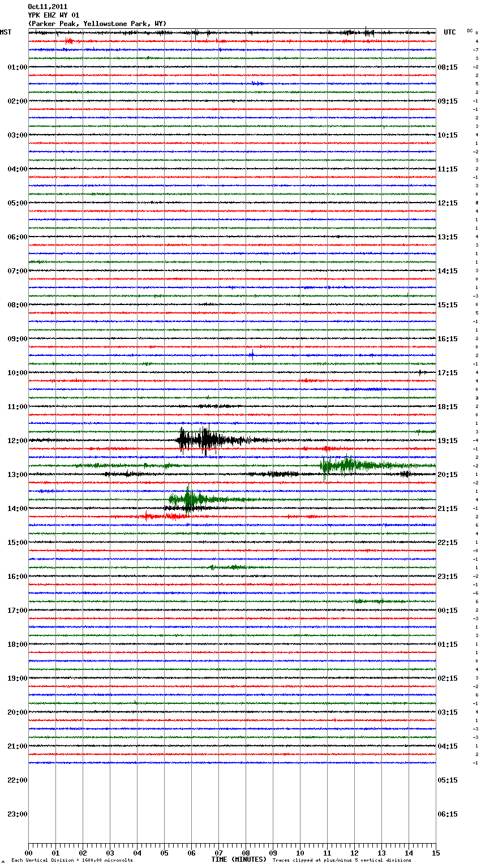Click the "11:15" UTC time label
Viewport: 481px width, 868px height.
click(x=448, y=169)
